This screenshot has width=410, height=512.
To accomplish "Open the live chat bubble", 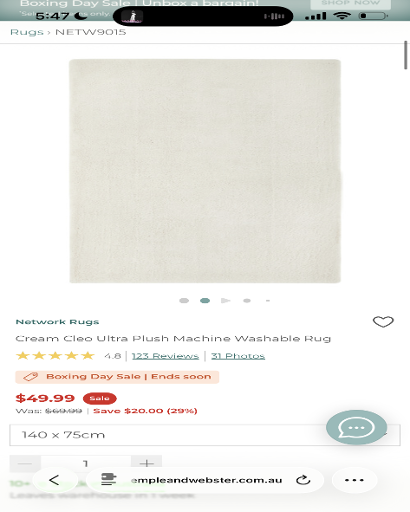I will (356, 427).
